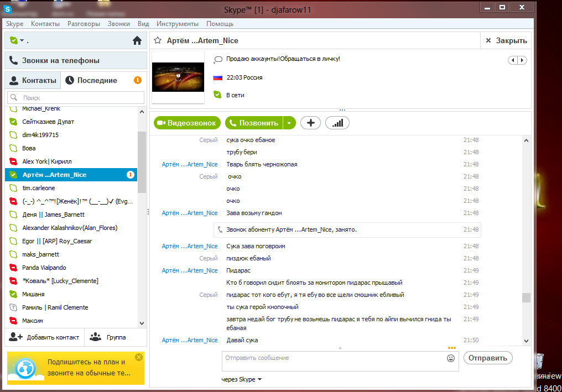
Task: Open the Звонки menu
Action: (x=118, y=24)
